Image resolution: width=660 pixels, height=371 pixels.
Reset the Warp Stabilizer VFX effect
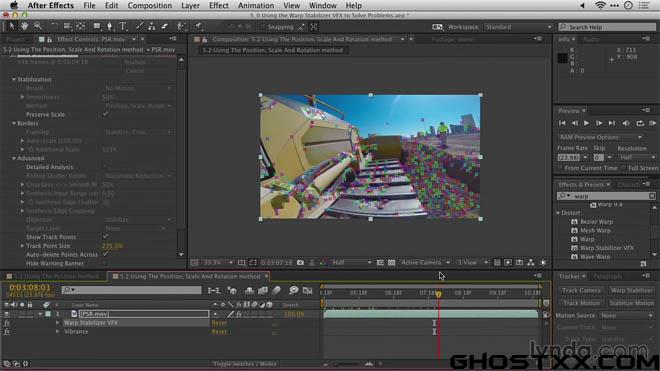(219, 323)
